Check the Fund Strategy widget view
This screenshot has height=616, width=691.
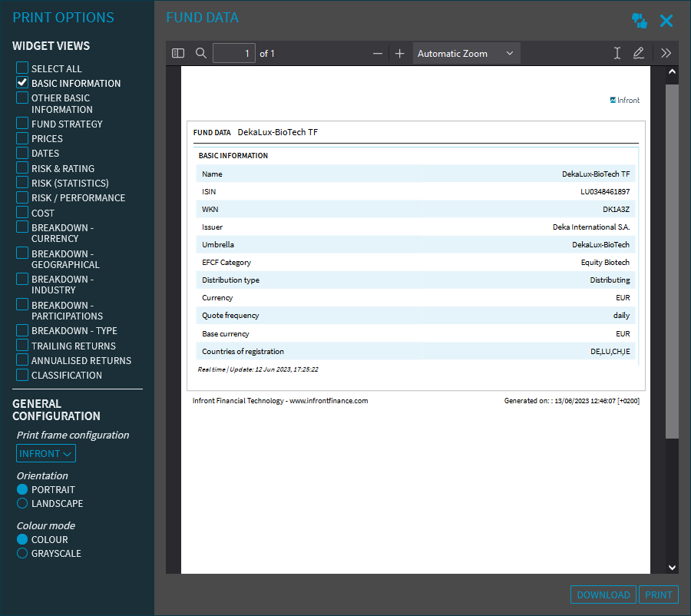(22, 124)
